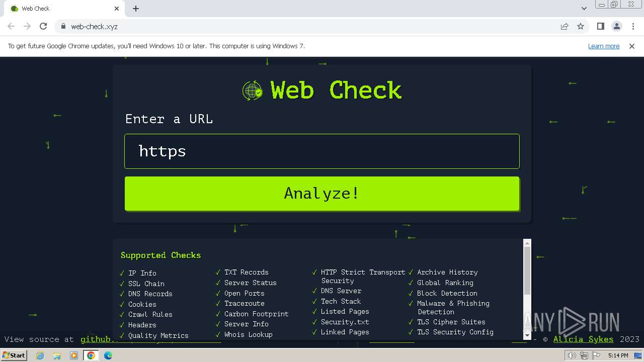Click the Web Check globe logo
The height and width of the screenshot is (362, 644).
pyautogui.click(x=253, y=91)
